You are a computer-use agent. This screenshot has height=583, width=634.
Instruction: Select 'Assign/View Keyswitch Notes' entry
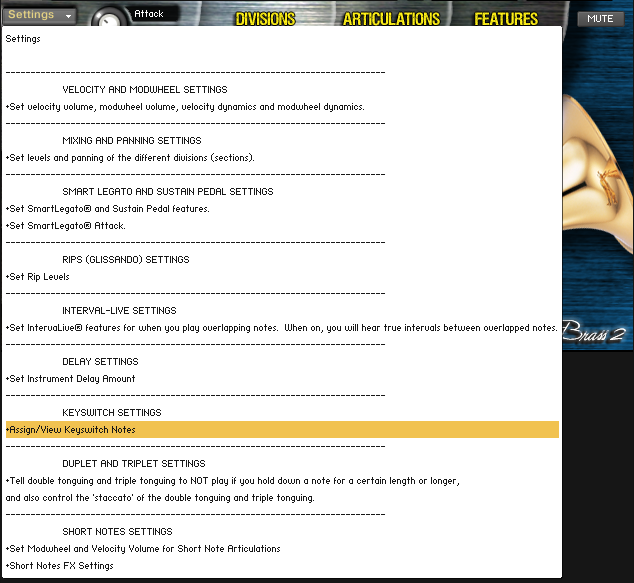click(x=282, y=429)
